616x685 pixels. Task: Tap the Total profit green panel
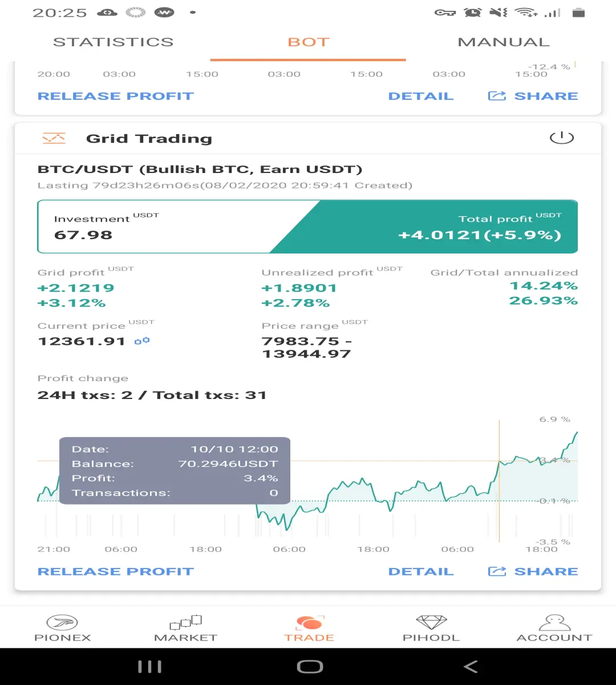(x=445, y=227)
